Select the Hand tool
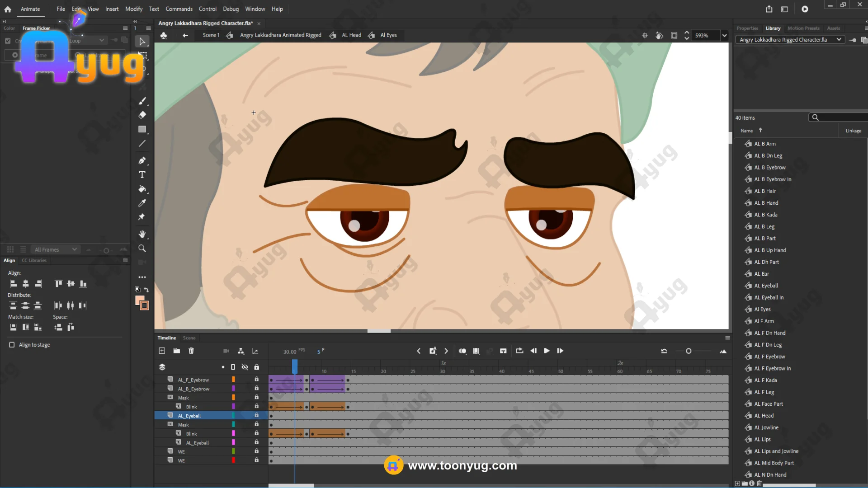The width and height of the screenshot is (868, 488). (x=142, y=234)
